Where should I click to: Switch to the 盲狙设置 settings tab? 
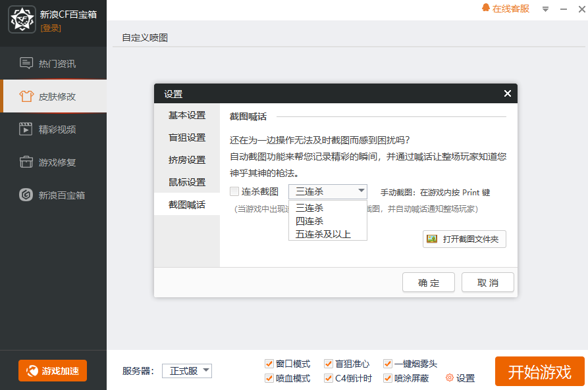[x=187, y=137]
